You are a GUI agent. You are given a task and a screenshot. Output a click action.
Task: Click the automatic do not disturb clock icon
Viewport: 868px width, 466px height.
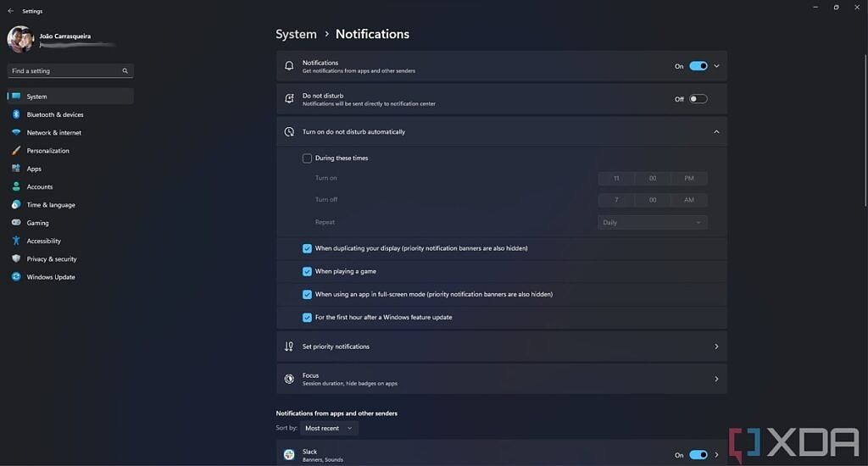pyautogui.click(x=289, y=131)
